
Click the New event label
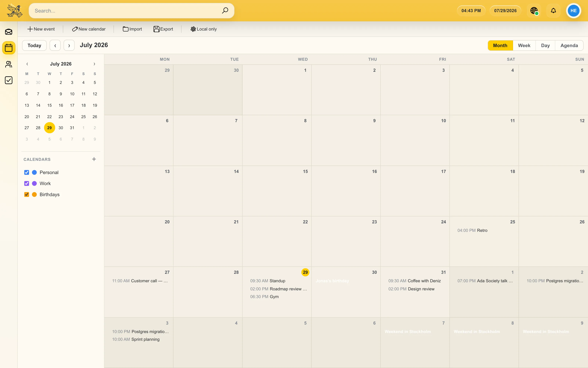[x=44, y=29]
